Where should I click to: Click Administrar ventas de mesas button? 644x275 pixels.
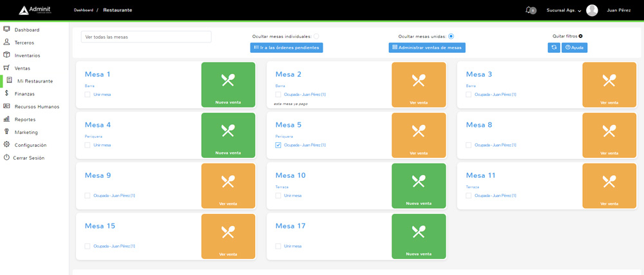[x=426, y=48]
